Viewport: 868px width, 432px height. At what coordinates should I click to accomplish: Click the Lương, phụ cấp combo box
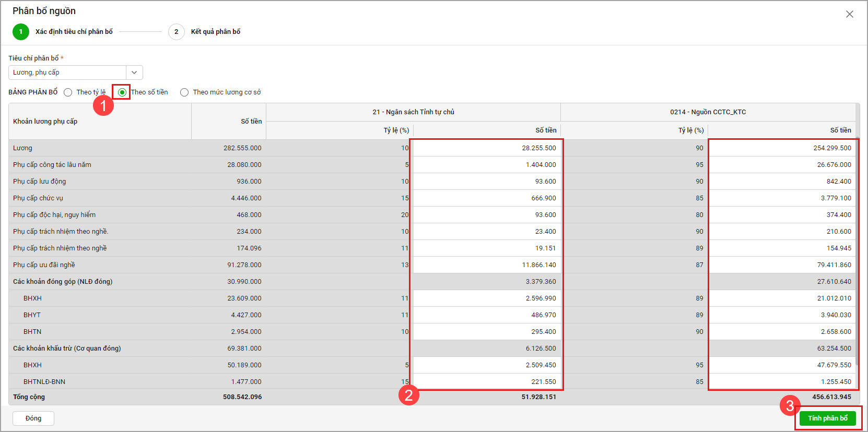[68, 73]
